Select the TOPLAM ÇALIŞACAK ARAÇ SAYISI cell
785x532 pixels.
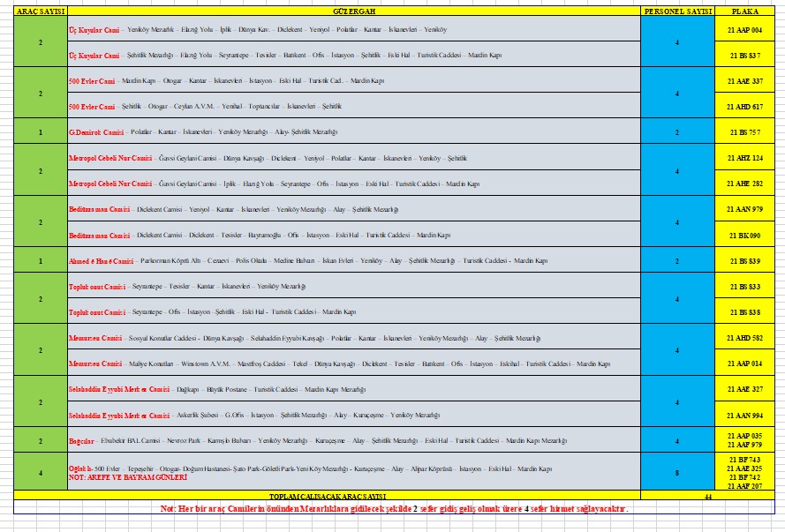(x=353, y=497)
